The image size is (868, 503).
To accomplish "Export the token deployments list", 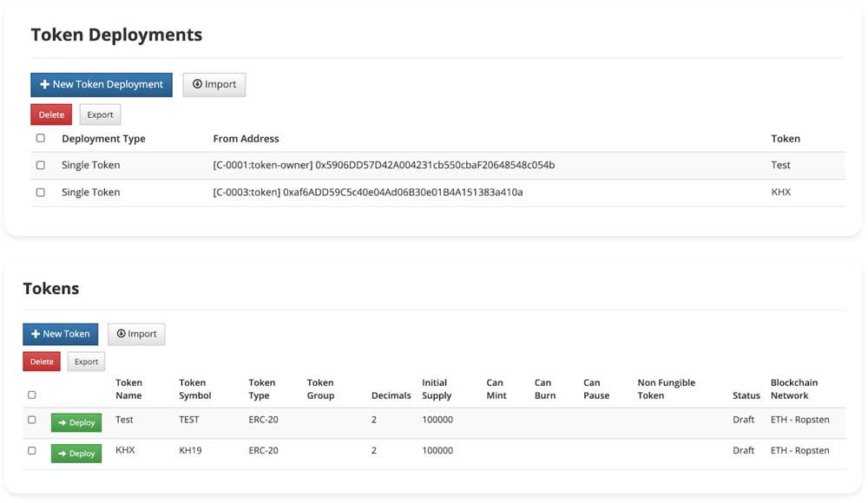I will tap(100, 114).
